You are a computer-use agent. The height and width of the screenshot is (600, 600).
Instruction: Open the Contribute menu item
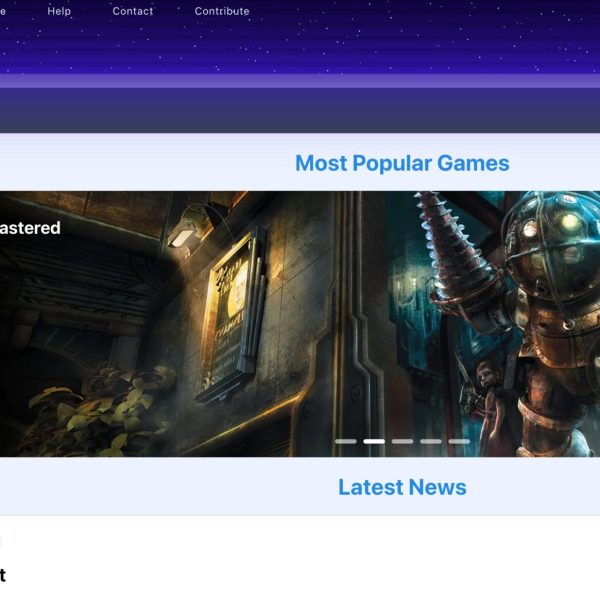222,11
